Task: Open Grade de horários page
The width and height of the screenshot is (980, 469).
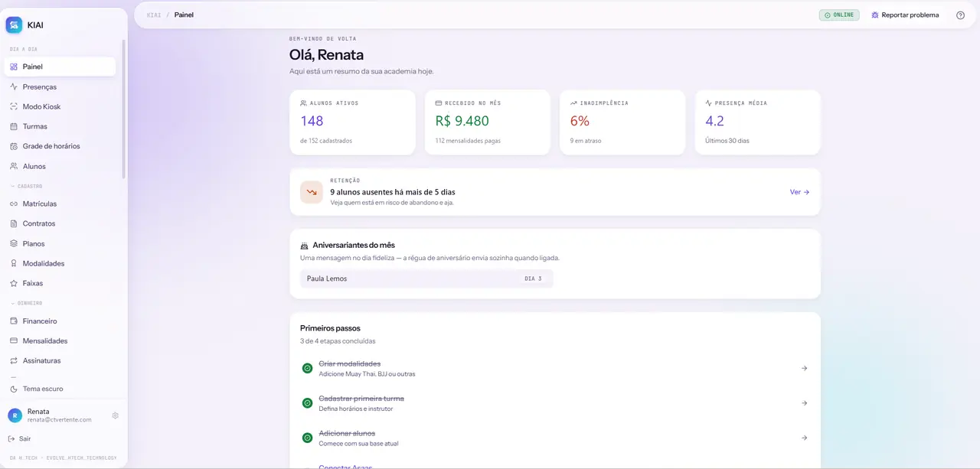Action: 60,146
